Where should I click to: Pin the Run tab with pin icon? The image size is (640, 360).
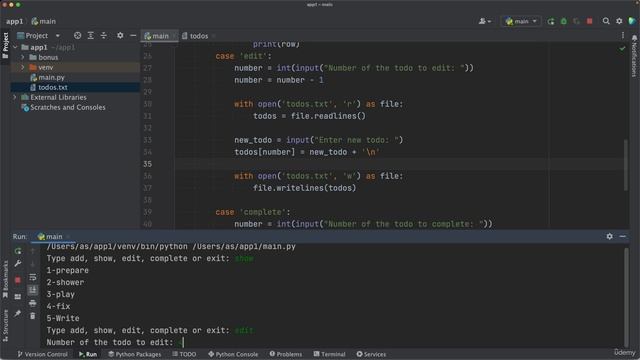[18, 313]
